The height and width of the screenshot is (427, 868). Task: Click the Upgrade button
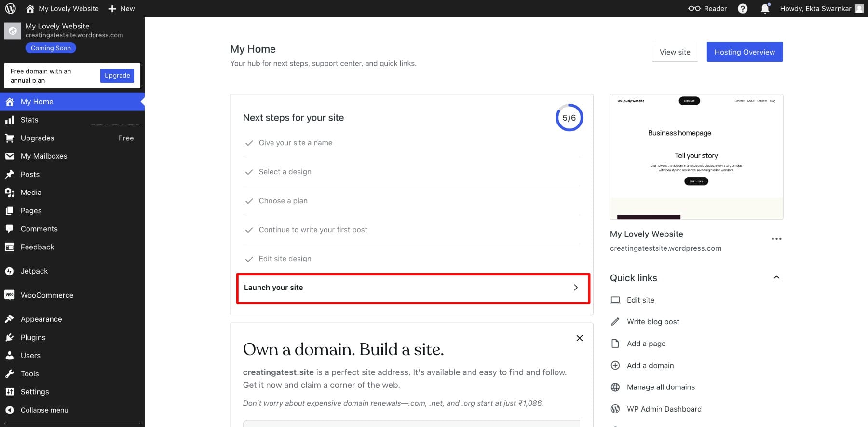pos(117,75)
